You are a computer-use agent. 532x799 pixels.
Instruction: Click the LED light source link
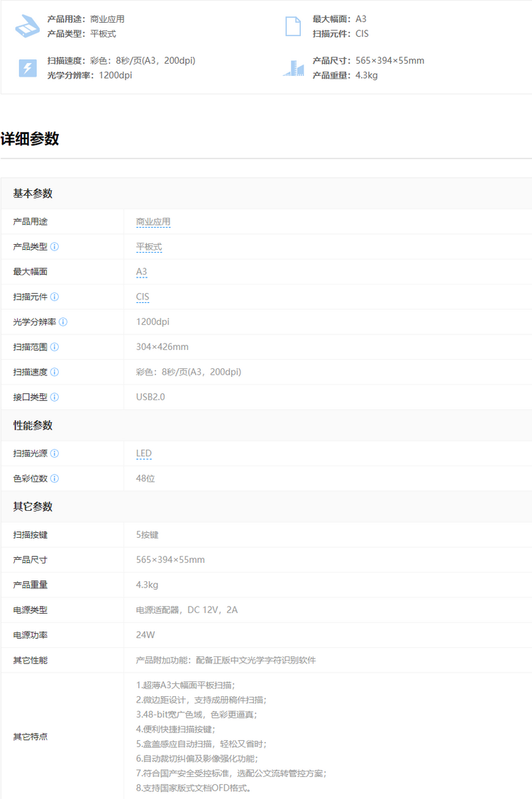pyautogui.click(x=144, y=453)
